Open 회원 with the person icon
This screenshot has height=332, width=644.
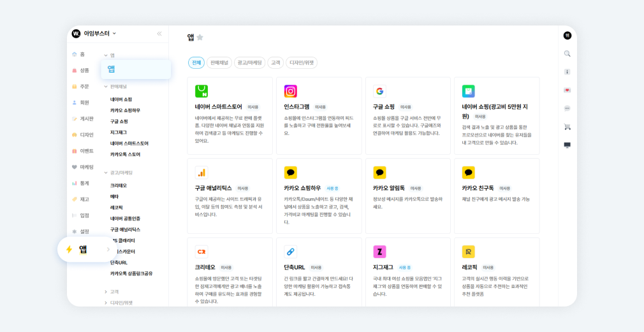(x=80, y=103)
